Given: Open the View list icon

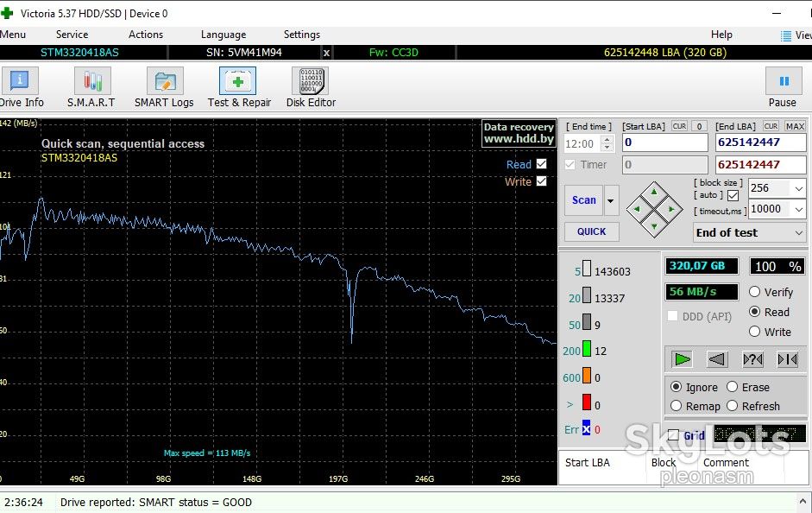Looking at the screenshot, I should tap(786, 35).
